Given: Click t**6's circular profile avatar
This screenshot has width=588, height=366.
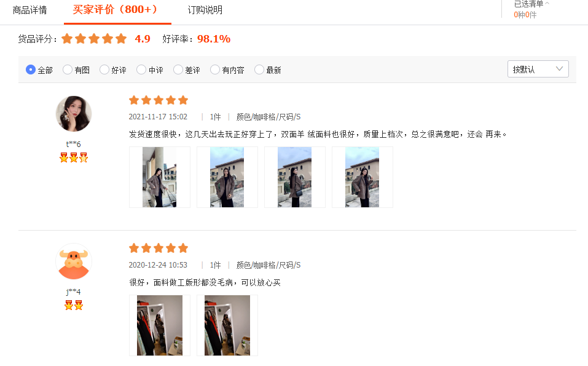Looking at the screenshot, I should tap(73, 114).
